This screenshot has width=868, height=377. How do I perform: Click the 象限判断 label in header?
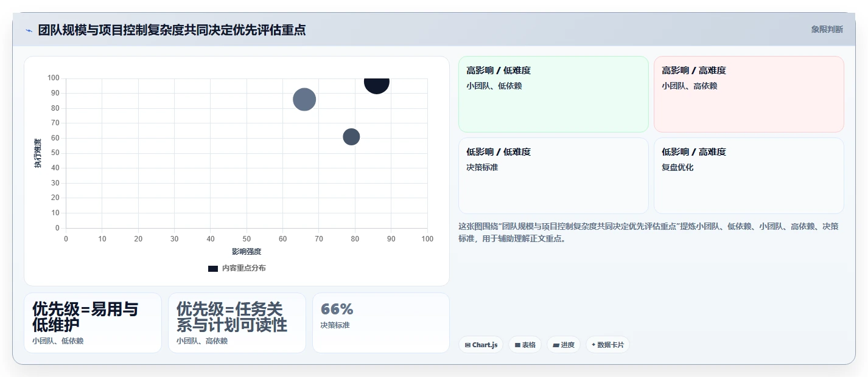pyautogui.click(x=827, y=29)
